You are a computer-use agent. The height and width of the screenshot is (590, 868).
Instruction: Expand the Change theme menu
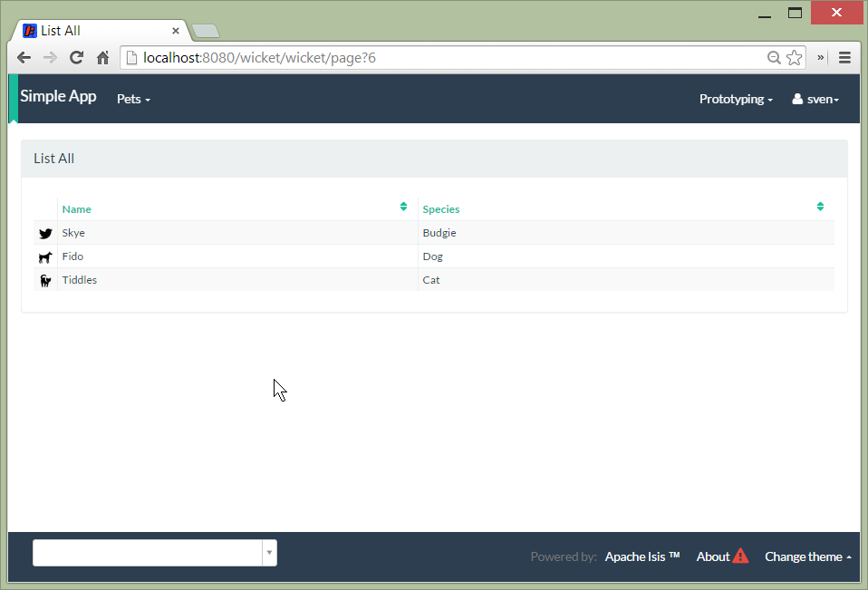pyautogui.click(x=807, y=556)
